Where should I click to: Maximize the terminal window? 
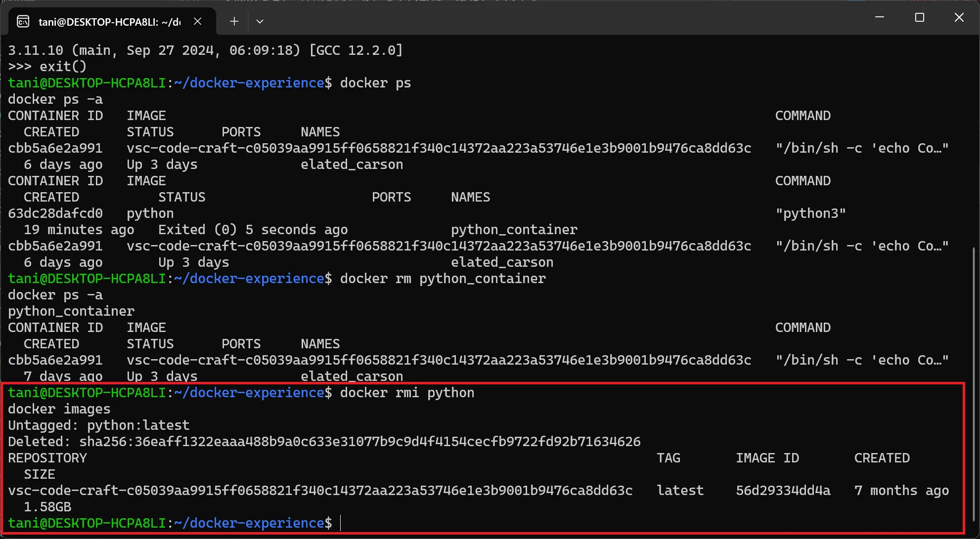click(920, 17)
